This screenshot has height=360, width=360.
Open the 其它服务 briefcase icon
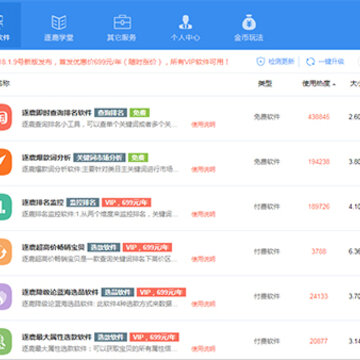pos(122,22)
